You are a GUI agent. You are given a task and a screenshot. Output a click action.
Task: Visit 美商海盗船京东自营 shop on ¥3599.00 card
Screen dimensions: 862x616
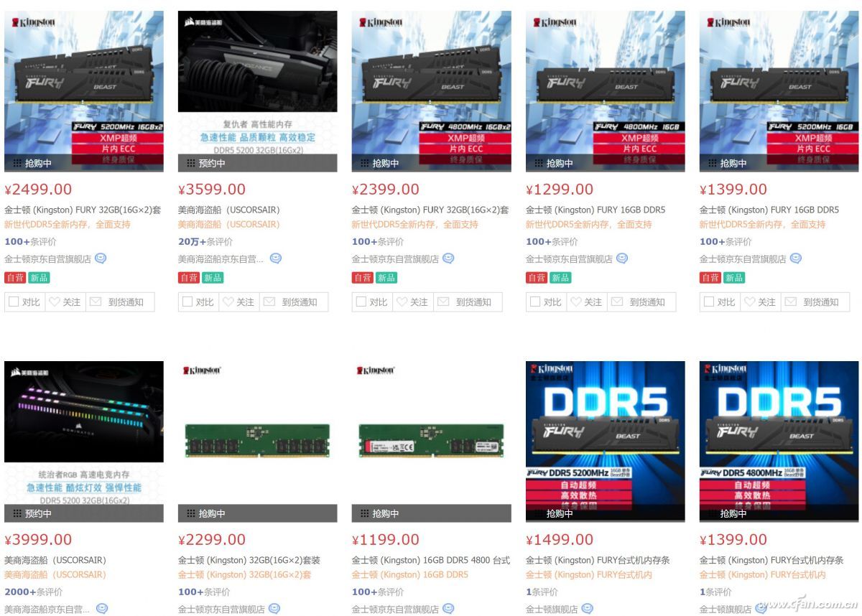click(221, 259)
